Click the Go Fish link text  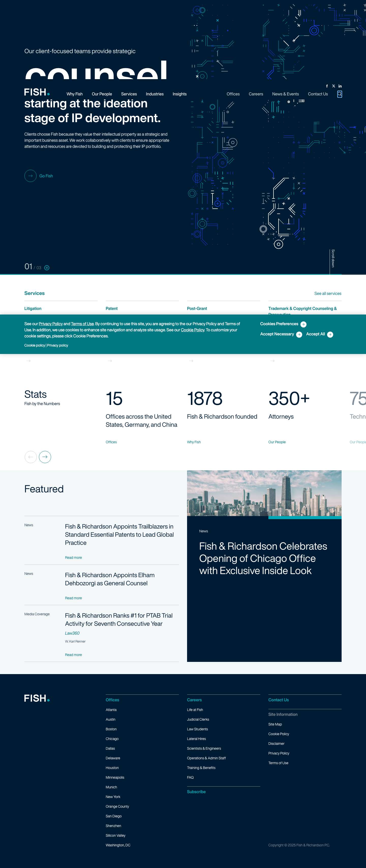tap(46, 176)
